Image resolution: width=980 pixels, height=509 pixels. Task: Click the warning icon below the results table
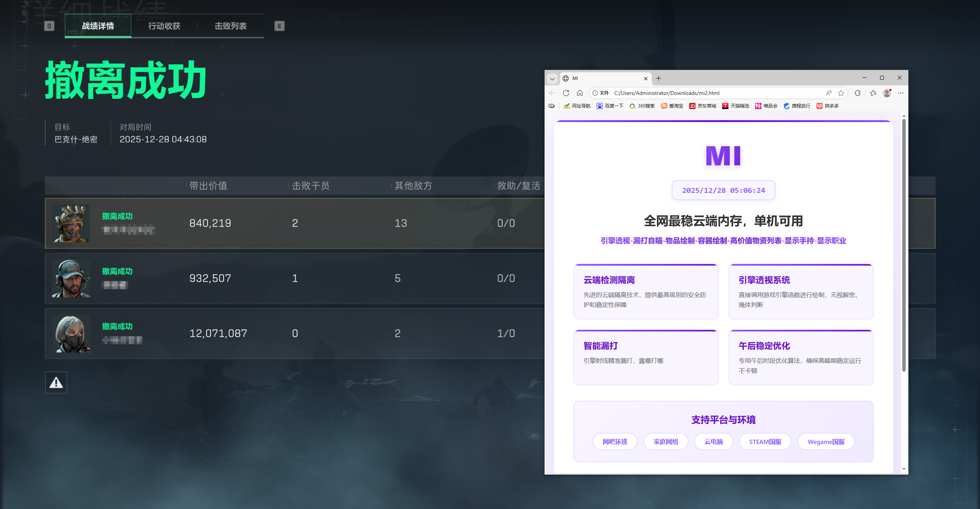pos(56,382)
